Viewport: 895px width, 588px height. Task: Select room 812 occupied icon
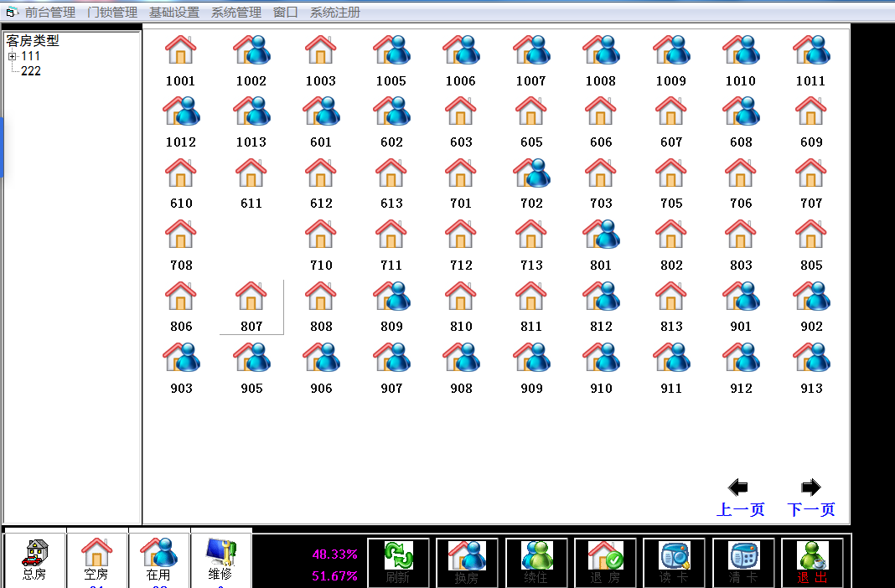601,296
